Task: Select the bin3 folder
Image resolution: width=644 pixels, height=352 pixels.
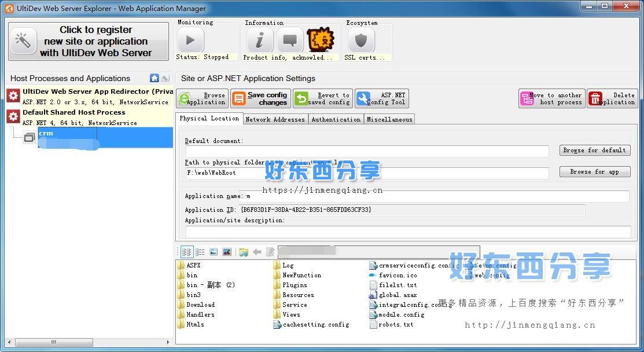Action: click(189, 295)
